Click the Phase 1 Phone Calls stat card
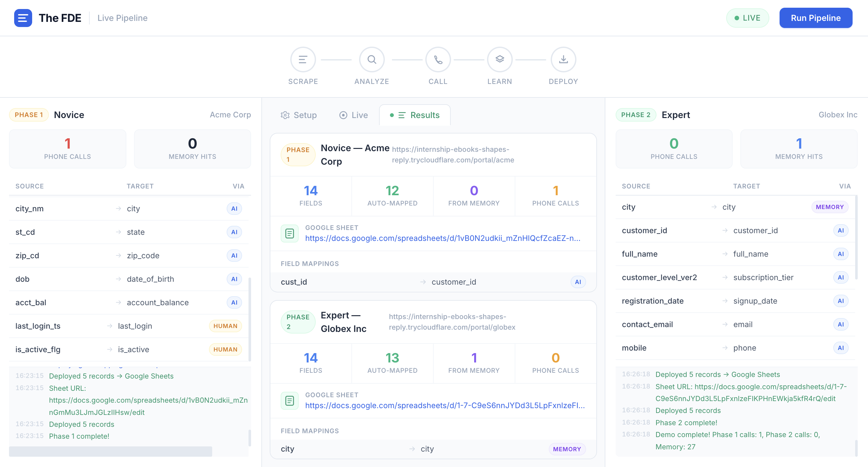The width and height of the screenshot is (868, 467). (x=68, y=149)
